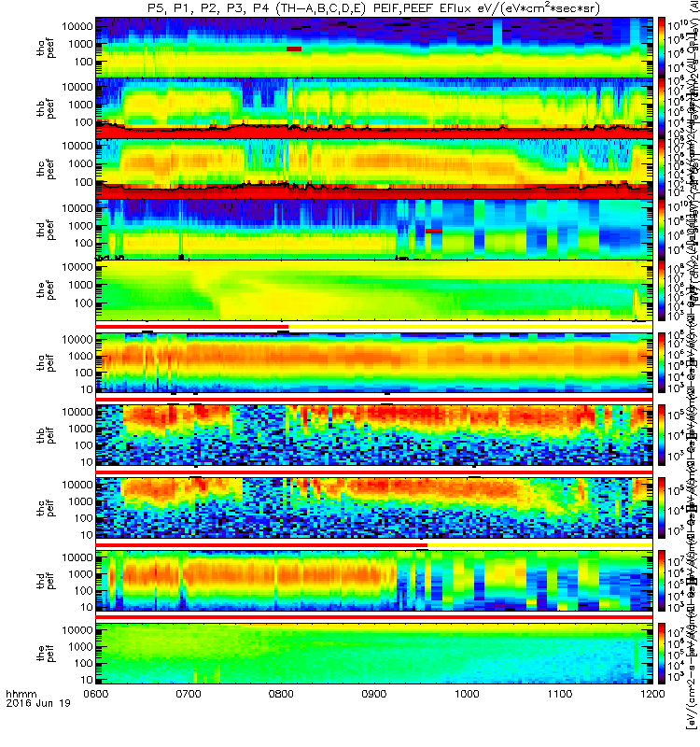700x747 pixels.
Task: Click the 1000 time axis label
Action: 467,694
